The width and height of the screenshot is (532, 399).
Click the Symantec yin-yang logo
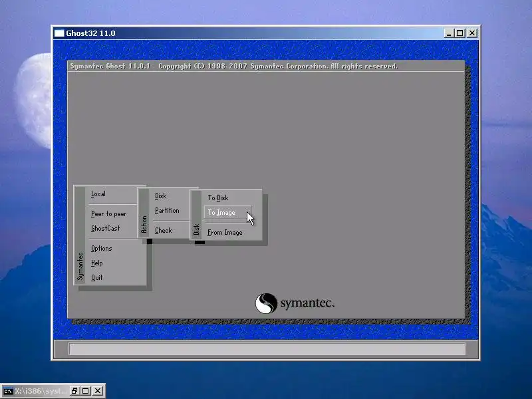pos(266,303)
